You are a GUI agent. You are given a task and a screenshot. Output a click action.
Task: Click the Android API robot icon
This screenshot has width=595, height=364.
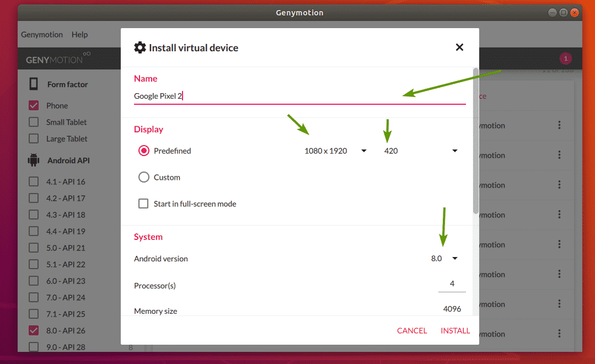coord(34,161)
